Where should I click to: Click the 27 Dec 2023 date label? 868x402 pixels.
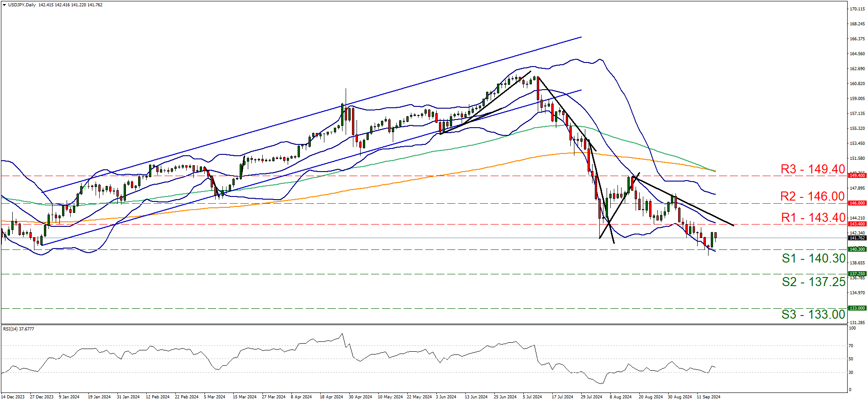(42, 397)
